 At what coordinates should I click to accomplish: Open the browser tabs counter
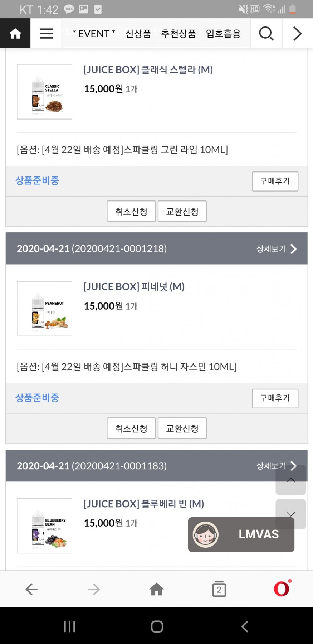[x=219, y=589]
